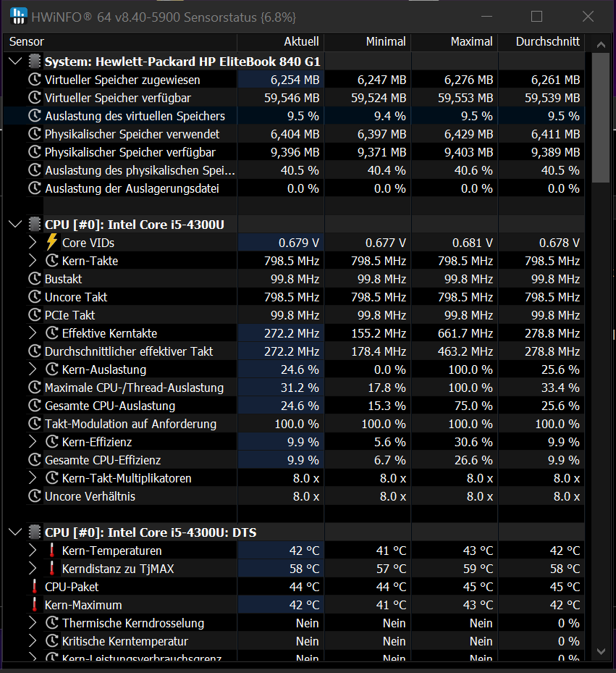Expand the Kern-Takt-Multiplikatoren row
This screenshot has height=673, width=616.
33,477
